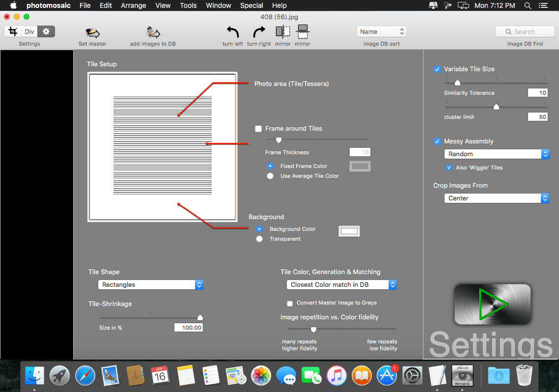Open Closest Color match in DB dropdown
The width and height of the screenshot is (559, 392).
(341, 285)
